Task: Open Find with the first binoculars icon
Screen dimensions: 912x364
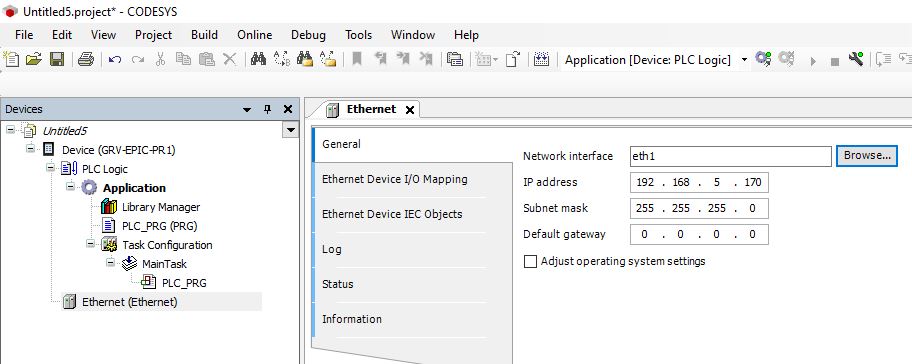Action: [x=258, y=59]
